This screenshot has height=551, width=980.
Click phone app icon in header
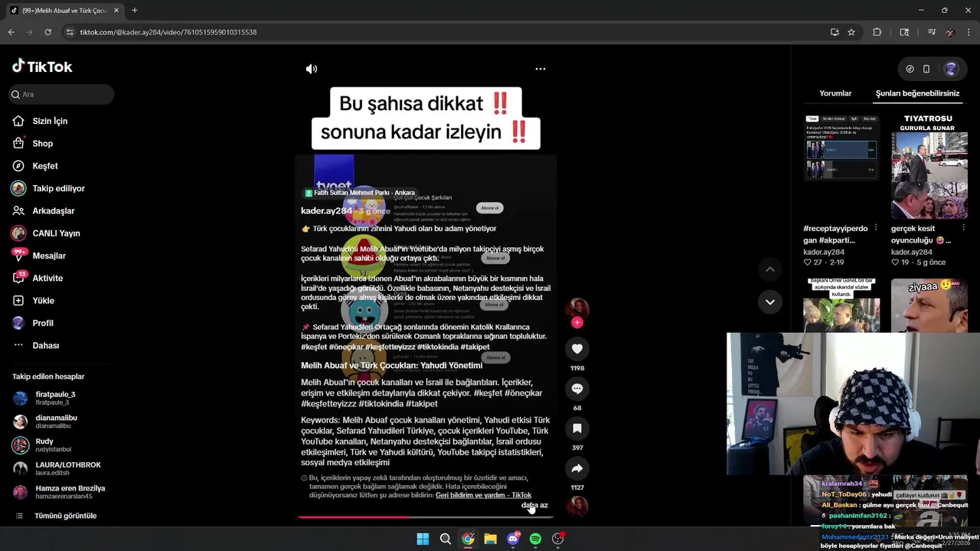pyautogui.click(x=926, y=69)
